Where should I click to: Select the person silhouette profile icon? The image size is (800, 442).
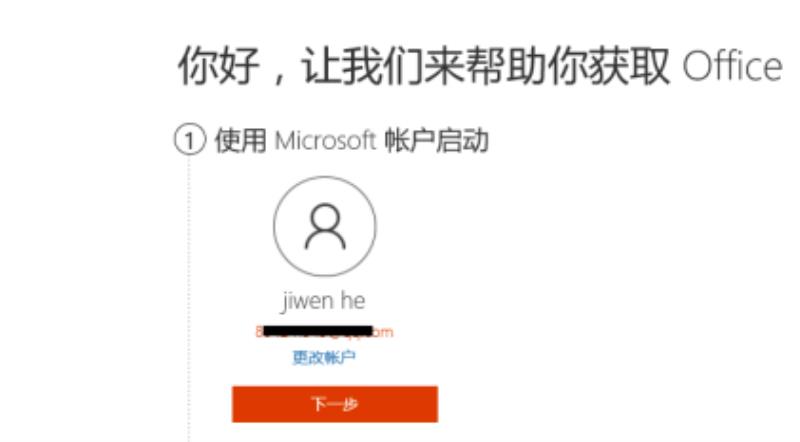(x=325, y=227)
